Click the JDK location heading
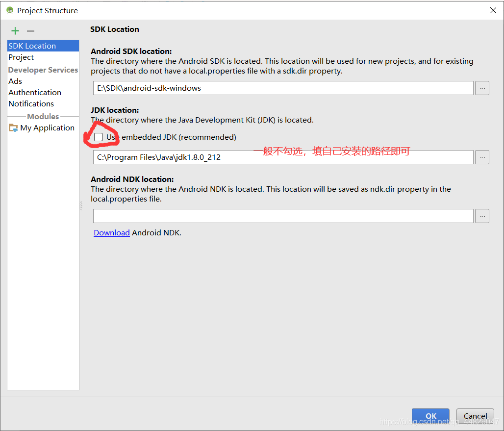504x431 pixels. [115, 110]
